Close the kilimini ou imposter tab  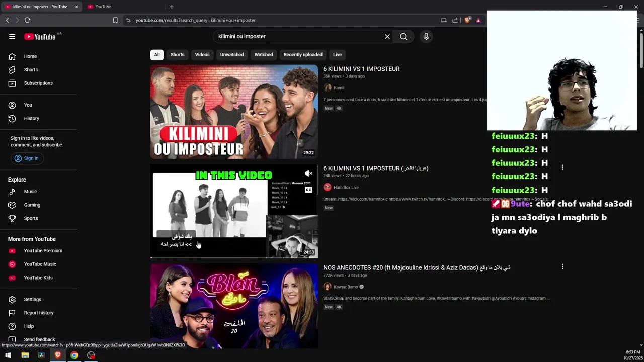[76, 7]
